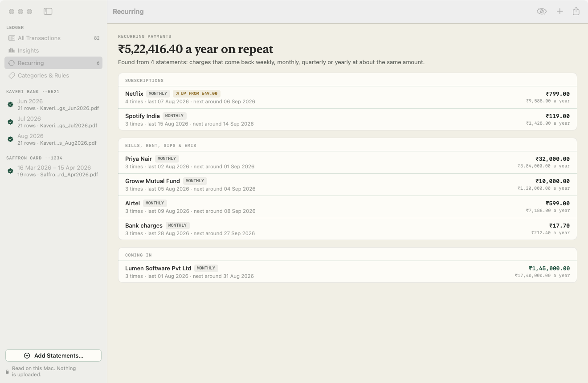Select 16 Mar – 15 Apr 2026 statement

pos(53,171)
